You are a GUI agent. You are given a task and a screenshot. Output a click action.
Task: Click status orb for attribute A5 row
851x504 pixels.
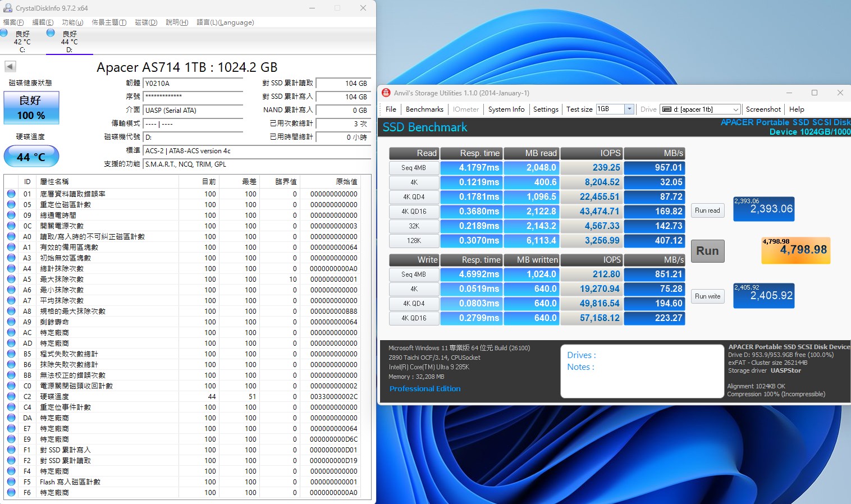11,279
